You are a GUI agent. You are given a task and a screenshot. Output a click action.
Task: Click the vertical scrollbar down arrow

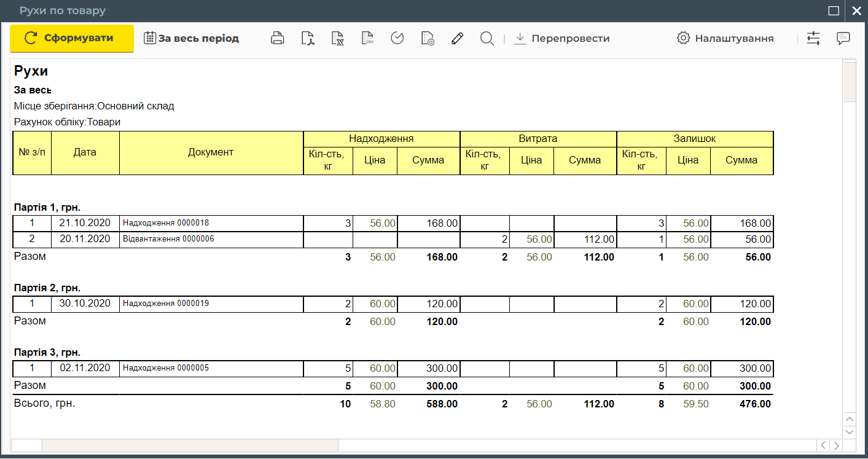849,432
